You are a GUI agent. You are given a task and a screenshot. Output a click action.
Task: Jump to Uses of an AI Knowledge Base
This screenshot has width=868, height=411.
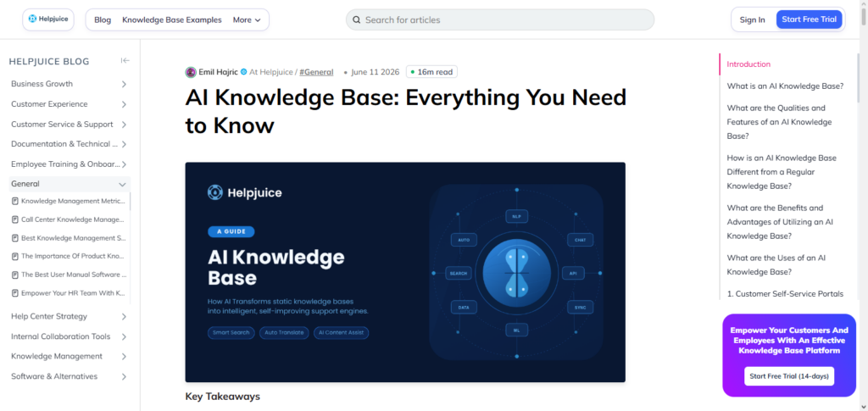tap(776, 265)
